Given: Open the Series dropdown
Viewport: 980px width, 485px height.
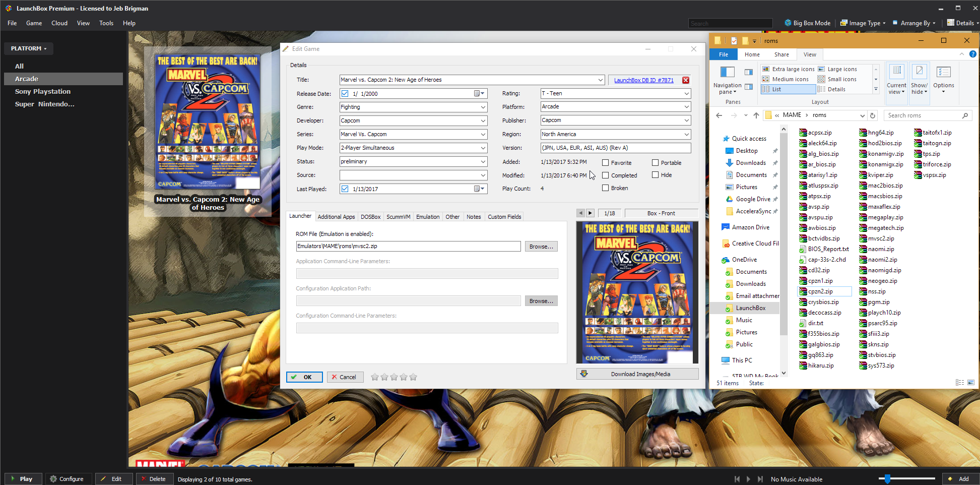Looking at the screenshot, I should click(x=483, y=134).
